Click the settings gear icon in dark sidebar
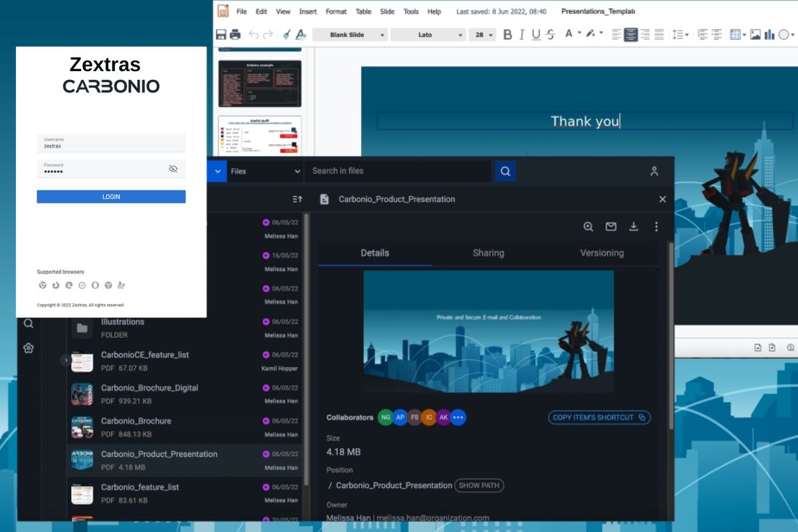798x532 pixels. click(x=28, y=348)
